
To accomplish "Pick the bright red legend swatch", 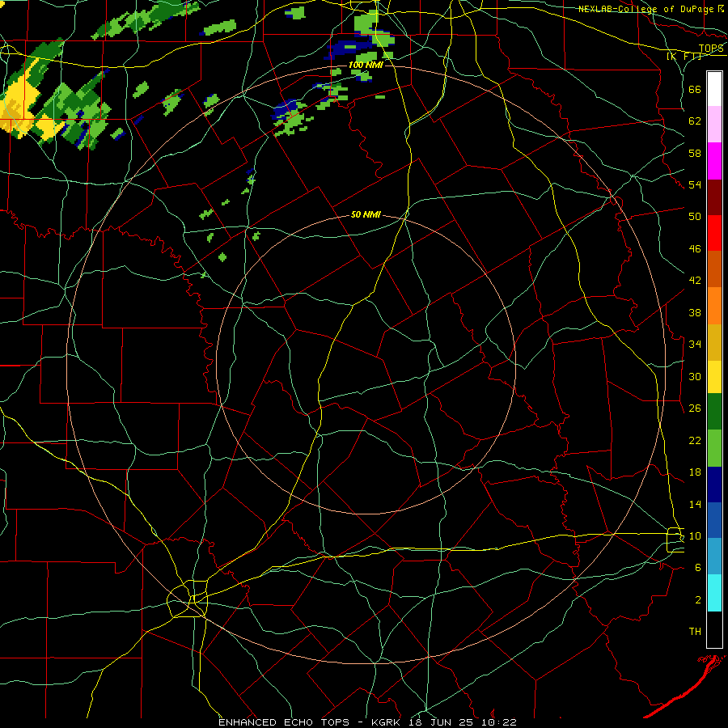I will (714, 233).
